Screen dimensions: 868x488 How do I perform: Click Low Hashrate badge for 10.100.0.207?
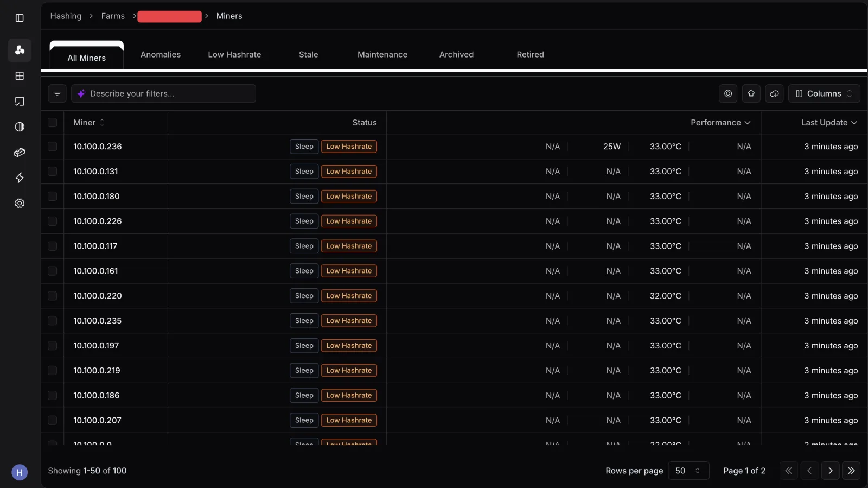(x=349, y=420)
